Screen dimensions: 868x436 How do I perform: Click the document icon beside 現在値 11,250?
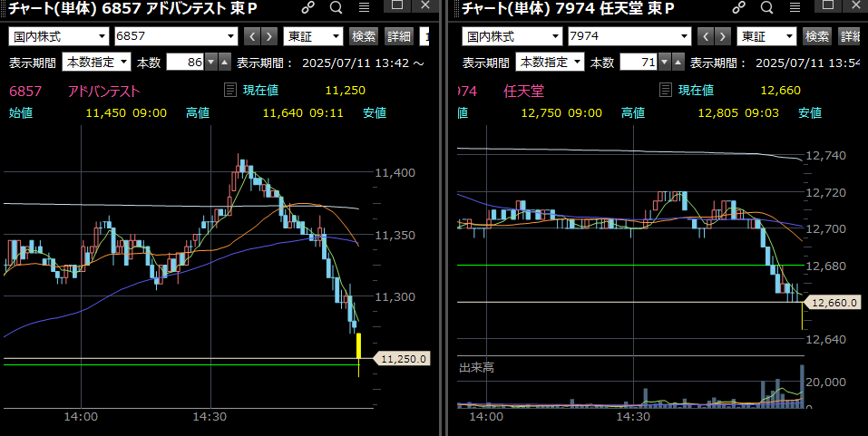(x=230, y=90)
